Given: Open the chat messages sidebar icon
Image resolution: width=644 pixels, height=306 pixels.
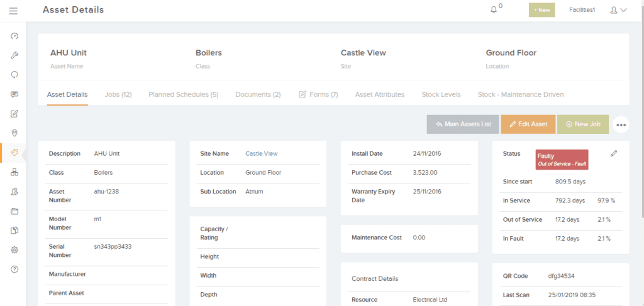Looking at the screenshot, I should tap(14, 94).
